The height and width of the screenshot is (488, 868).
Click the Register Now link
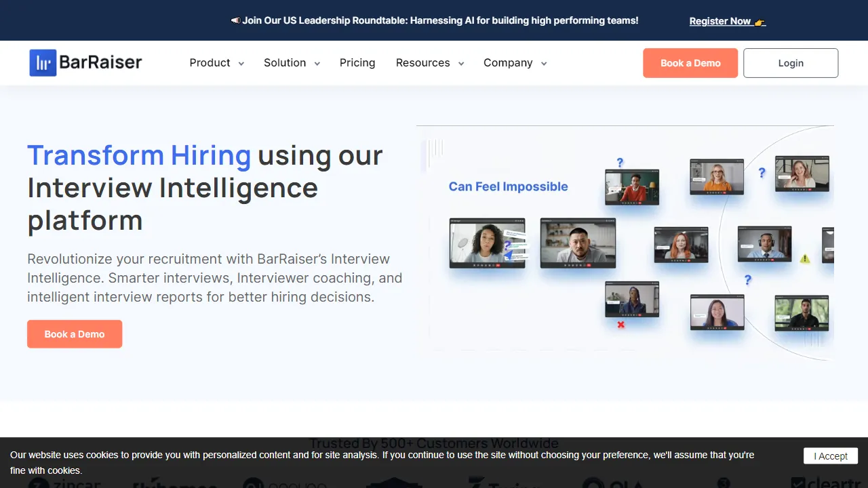720,21
